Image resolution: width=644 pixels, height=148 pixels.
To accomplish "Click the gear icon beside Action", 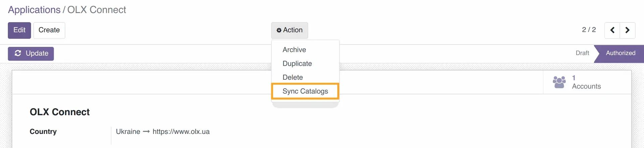I will click(x=279, y=30).
